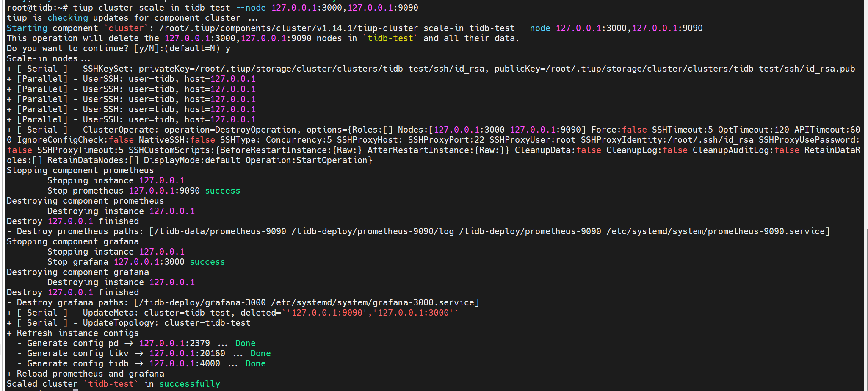This screenshot has height=391, width=868.
Task: Click "--node" in the root prompt command line
Action: [x=251, y=8]
